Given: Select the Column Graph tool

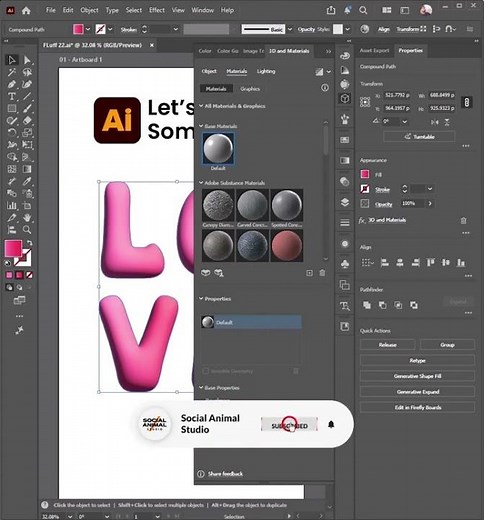Looking at the screenshot, I should click(12, 205).
